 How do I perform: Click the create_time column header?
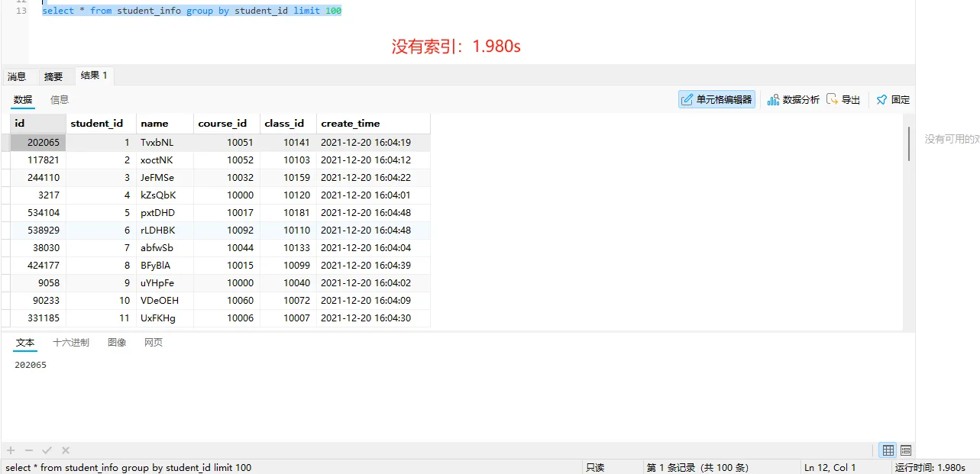point(351,124)
